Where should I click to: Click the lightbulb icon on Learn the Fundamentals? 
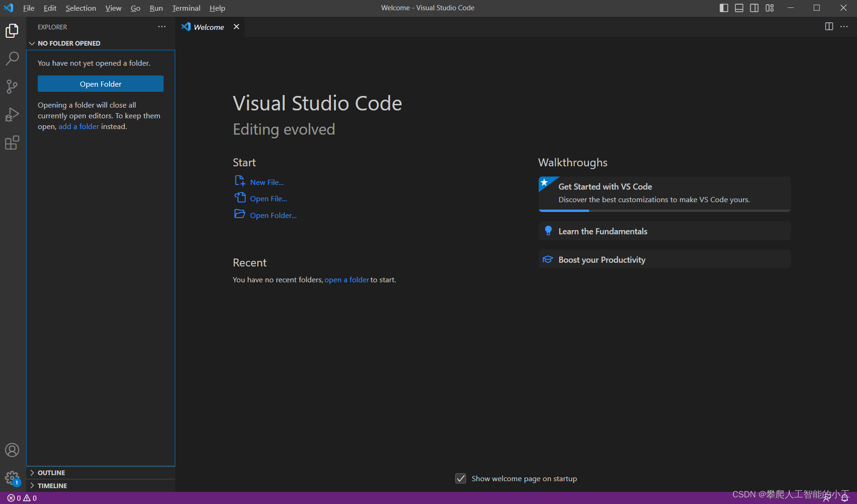[548, 231]
